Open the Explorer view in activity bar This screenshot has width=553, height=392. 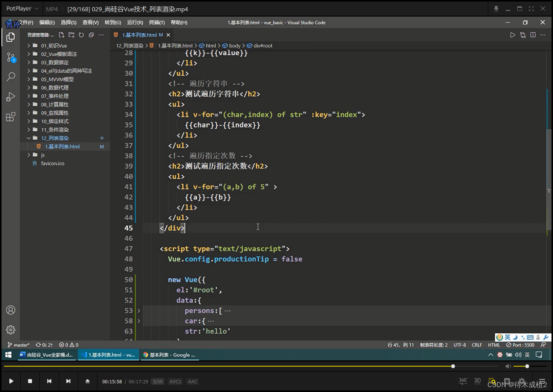tap(11, 37)
